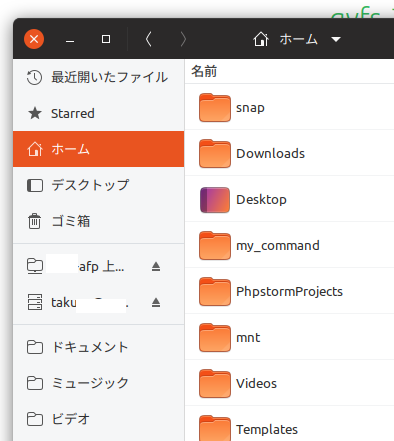Go back with the left arrow button

tap(149, 39)
